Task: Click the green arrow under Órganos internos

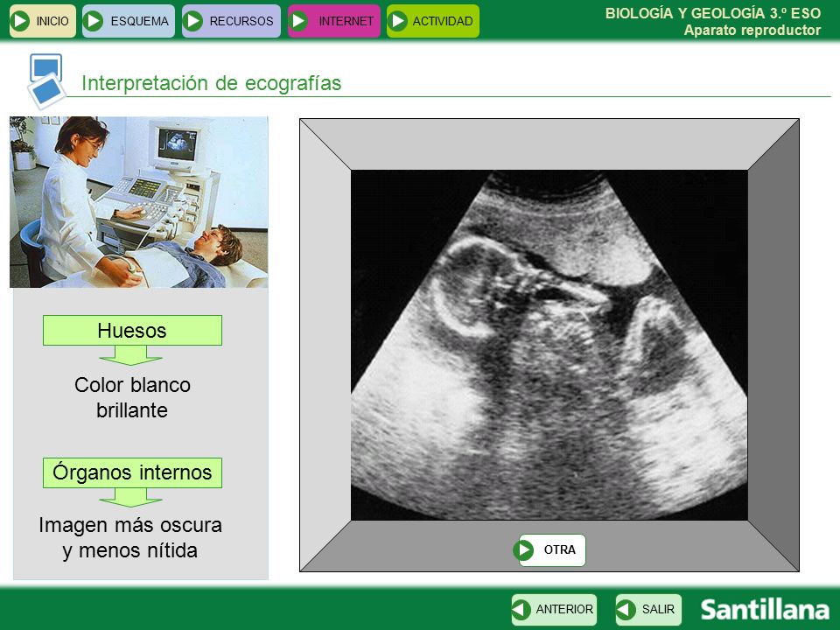Action: [x=130, y=498]
